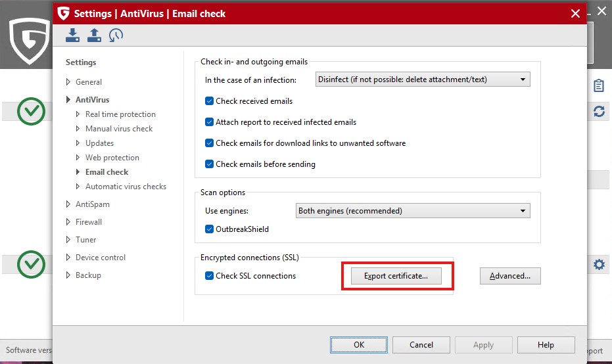Image resolution: width=612 pixels, height=364 pixels.
Task: Click the AntiSpam label in tree
Action: click(93, 204)
